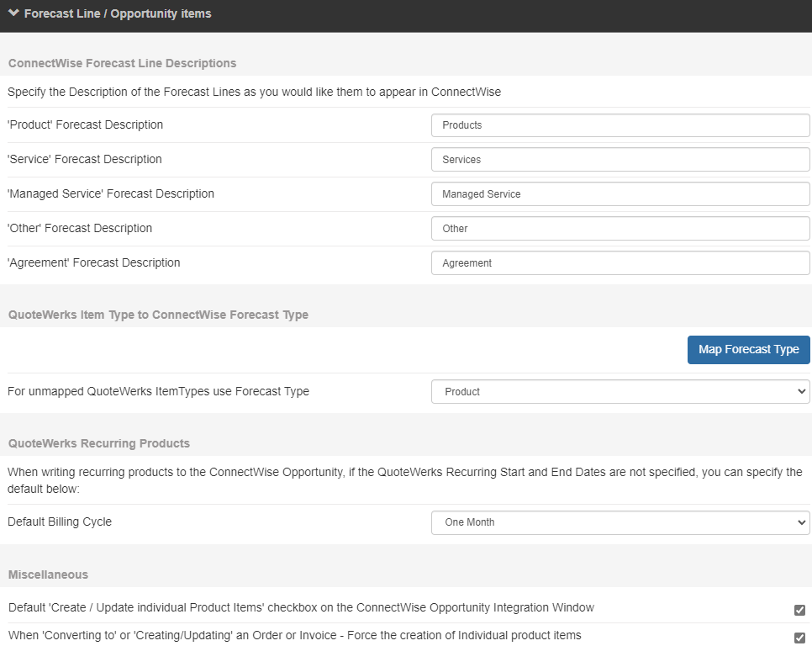This screenshot has width=812, height=646.
Task: Focus the 'Service' Forecast Description input
Action: [x=620, y=160]
